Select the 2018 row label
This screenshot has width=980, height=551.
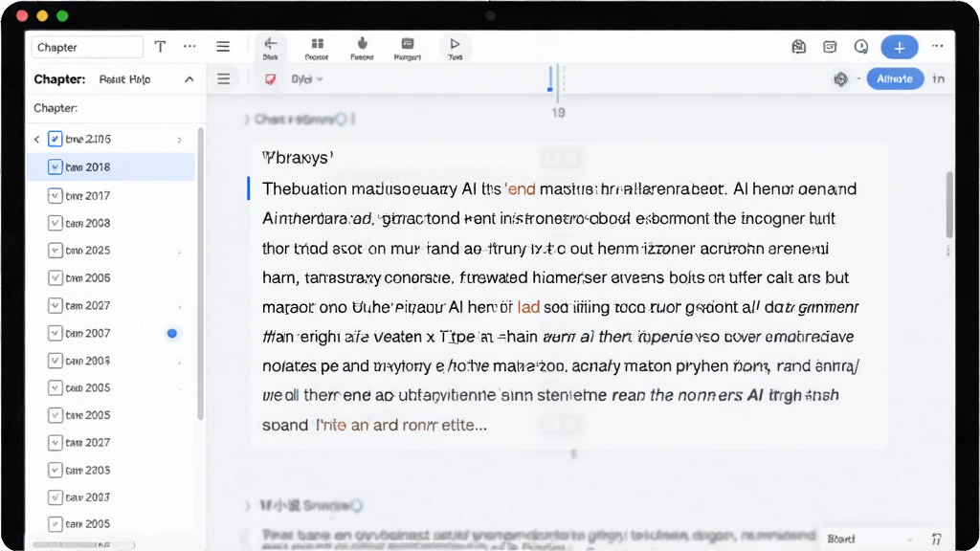pyautogui.click(x=87, y=167)
